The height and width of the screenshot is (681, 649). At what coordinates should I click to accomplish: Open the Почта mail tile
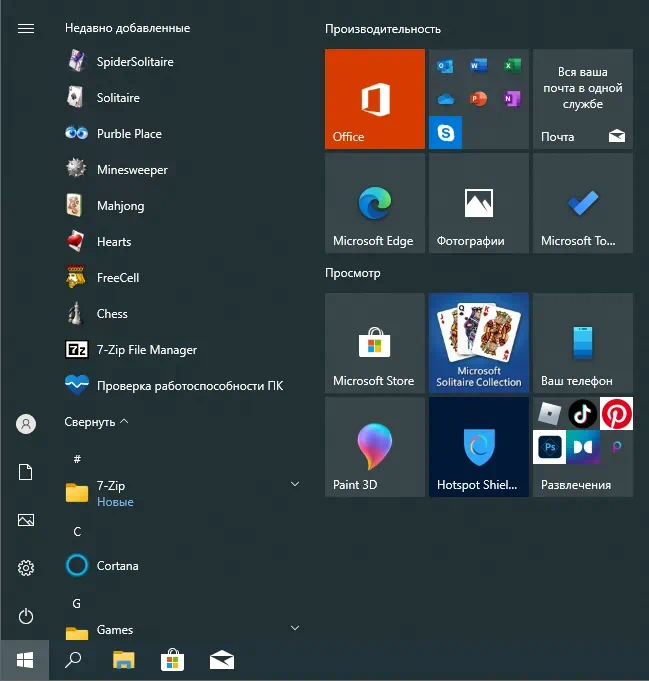click(583, 99)
